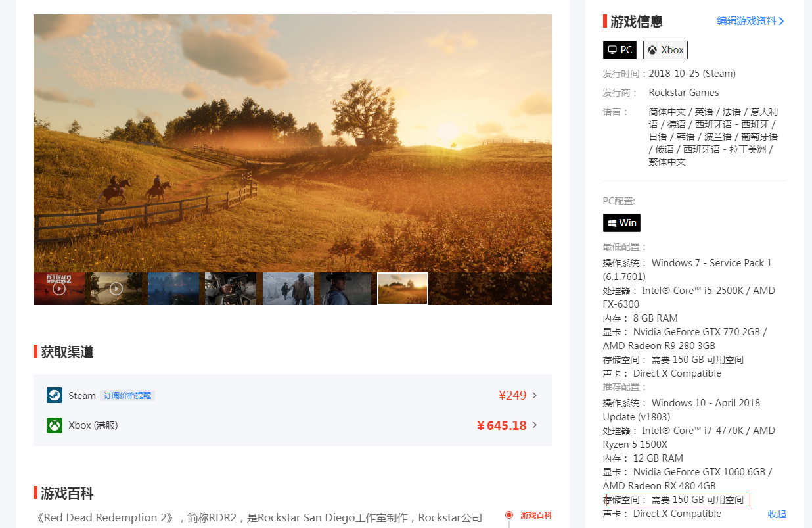
Task: Click the 推荐配置 label
Action: (x=625, y=387)
